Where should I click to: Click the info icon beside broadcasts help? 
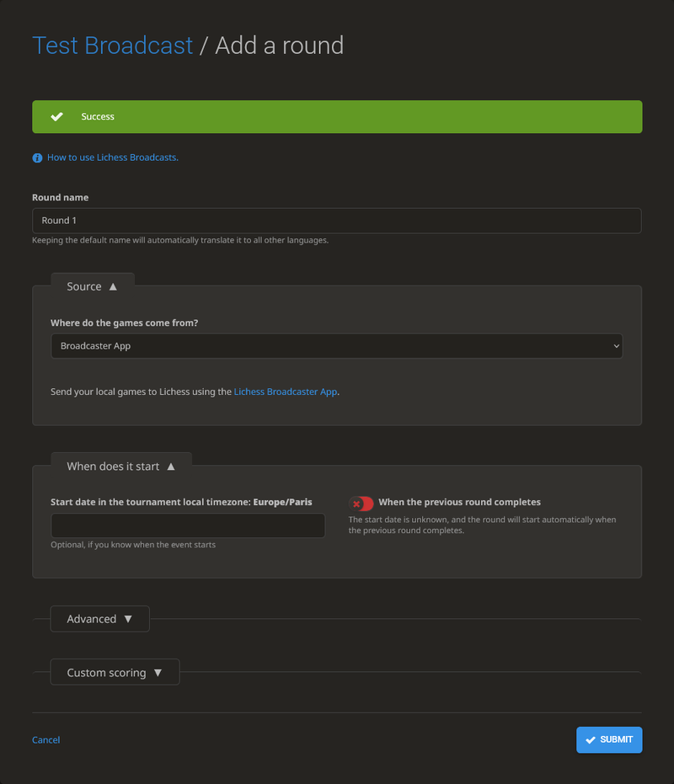click(37, 157)
